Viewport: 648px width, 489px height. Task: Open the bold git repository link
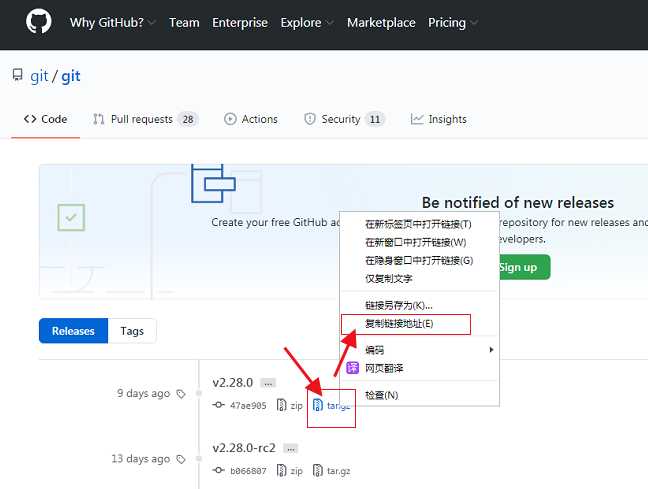point(71,76)
